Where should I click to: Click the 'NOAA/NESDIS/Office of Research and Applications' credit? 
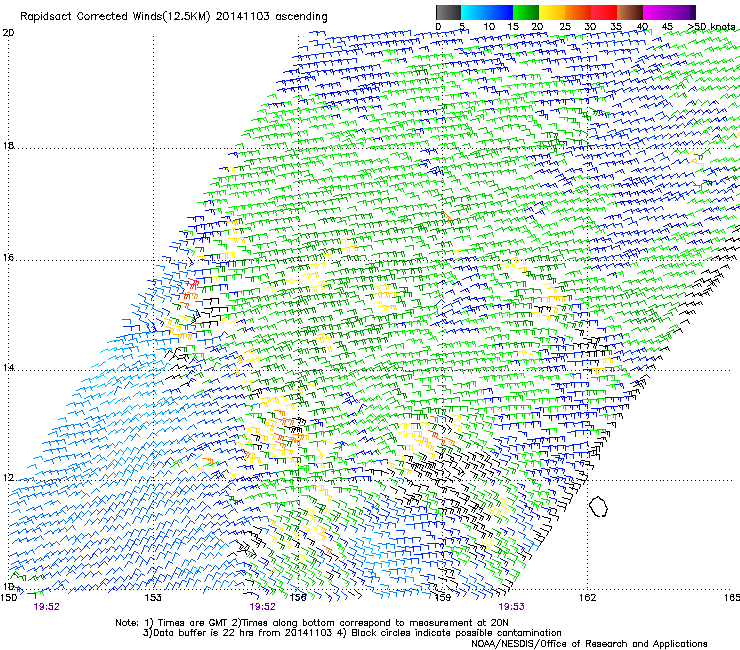(589, 644)
